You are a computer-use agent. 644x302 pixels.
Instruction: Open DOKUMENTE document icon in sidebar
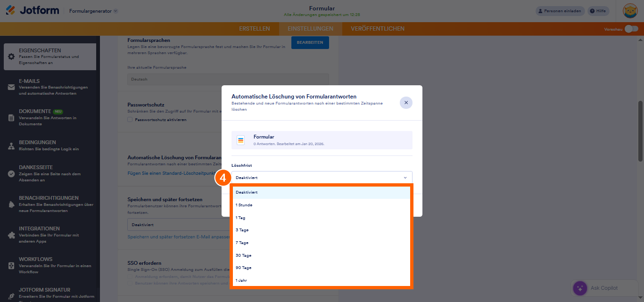pyautogui.click(x=11, y=118)
